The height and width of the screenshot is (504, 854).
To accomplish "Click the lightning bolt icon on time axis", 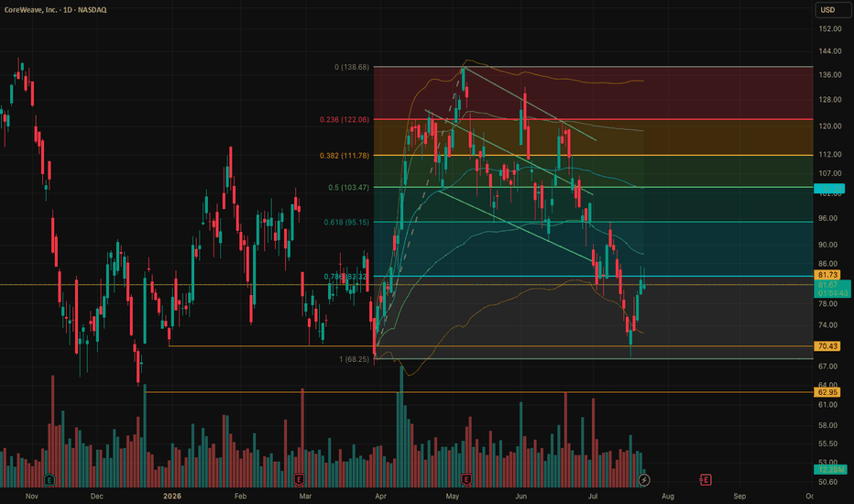I will [x=644, y=480].
